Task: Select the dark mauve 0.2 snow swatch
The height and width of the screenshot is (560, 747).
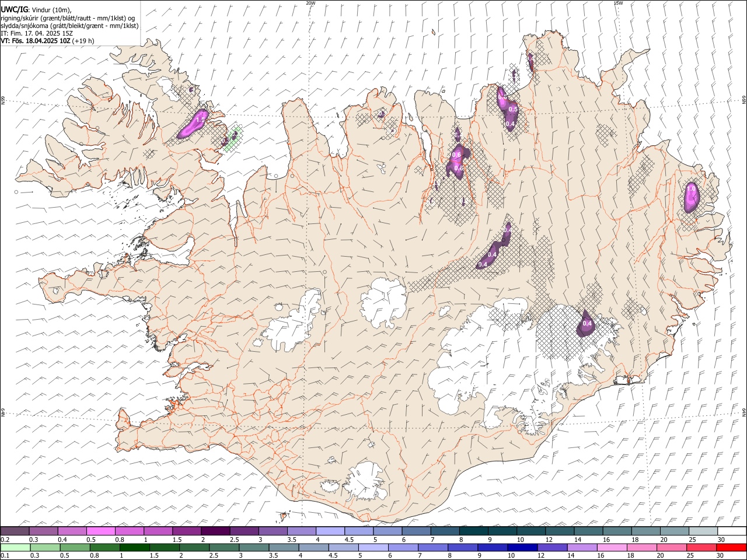Action: coord(15,531)
